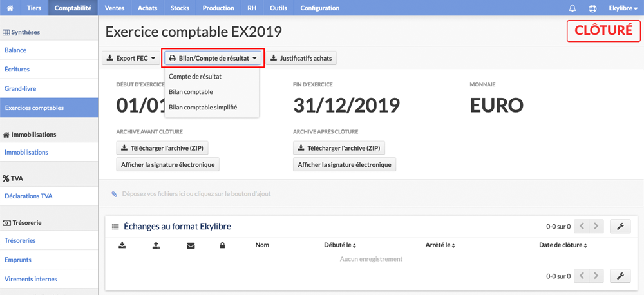Open Grand-livre in sidebar
This screenshot has height=295, width=644.
point(49,88)
